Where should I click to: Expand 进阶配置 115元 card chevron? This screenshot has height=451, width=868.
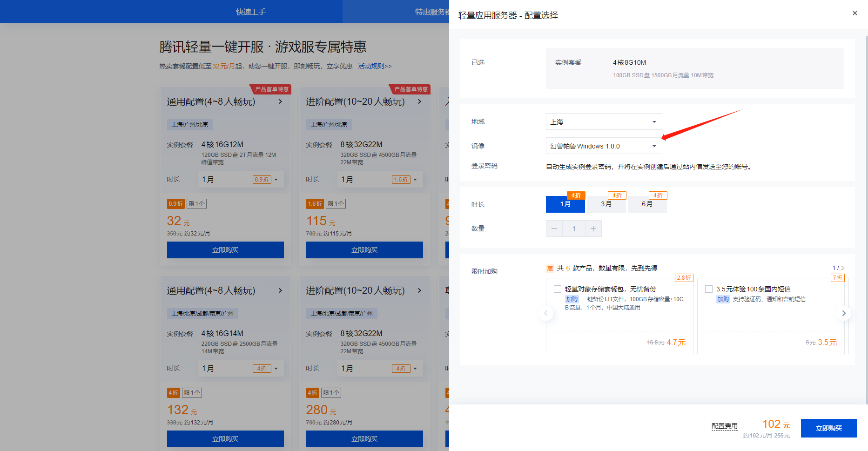pyautogui.click(x=419, y=101)
